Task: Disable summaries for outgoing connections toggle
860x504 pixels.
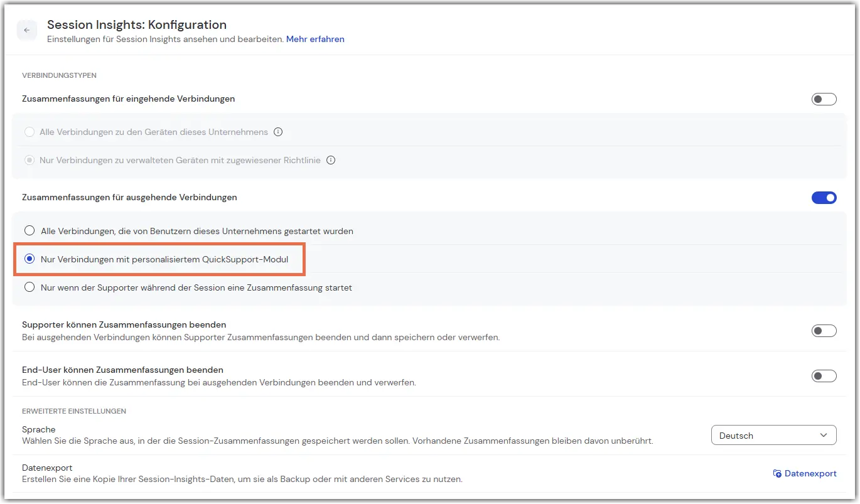Action: 824,198
